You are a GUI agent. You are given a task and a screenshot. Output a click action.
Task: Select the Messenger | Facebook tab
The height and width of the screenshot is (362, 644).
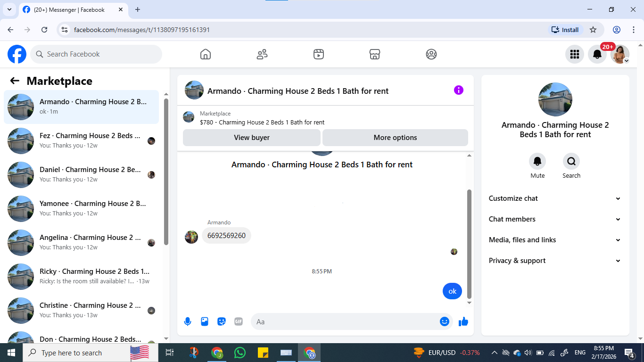[x=73, y=9]
